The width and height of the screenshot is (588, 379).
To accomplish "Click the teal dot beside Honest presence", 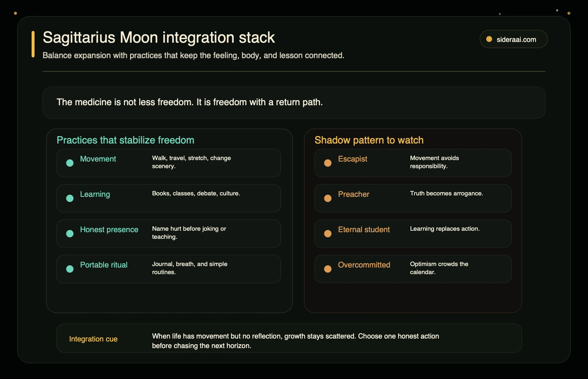I will [70, 234].
